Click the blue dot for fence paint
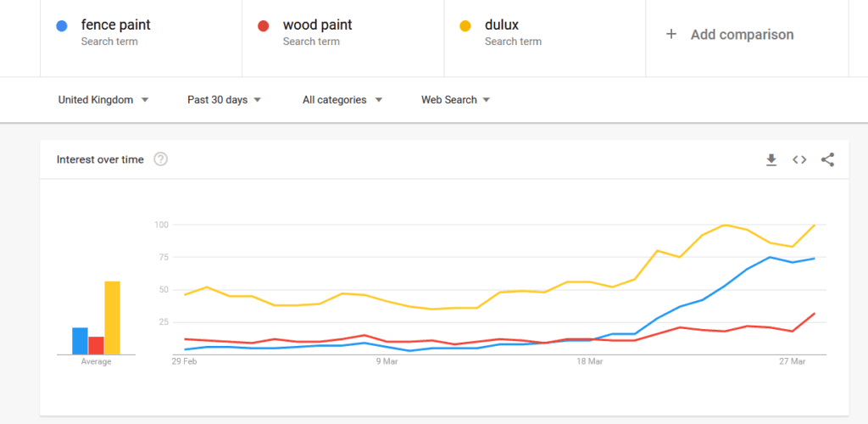The width and height of the screenshot is (868, 424). tap(61, 26)
